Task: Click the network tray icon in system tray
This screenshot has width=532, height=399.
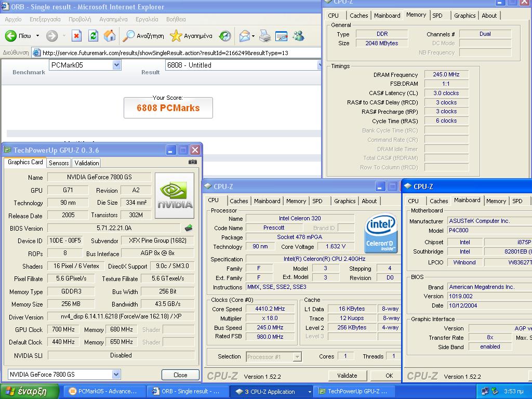Action: coord(485,391)
